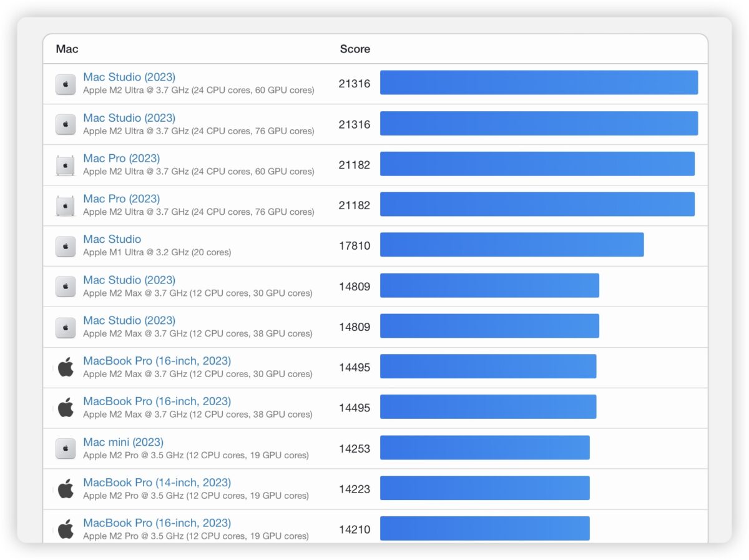This screenshot has height=560, width=749.
Task: Click Apple logo beside MacBook Pro 14-inch row
Action: (x=66, y=489)
